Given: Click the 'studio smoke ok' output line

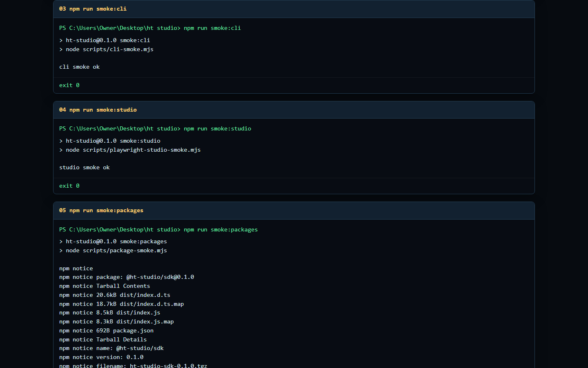Looking at the screenshot, I should pos(85,167).
